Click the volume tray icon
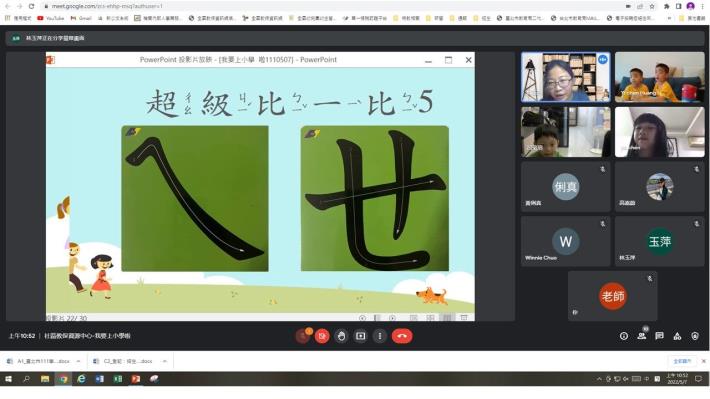The width and height of the screenshot is (710, 399). [x=626, y=379]
